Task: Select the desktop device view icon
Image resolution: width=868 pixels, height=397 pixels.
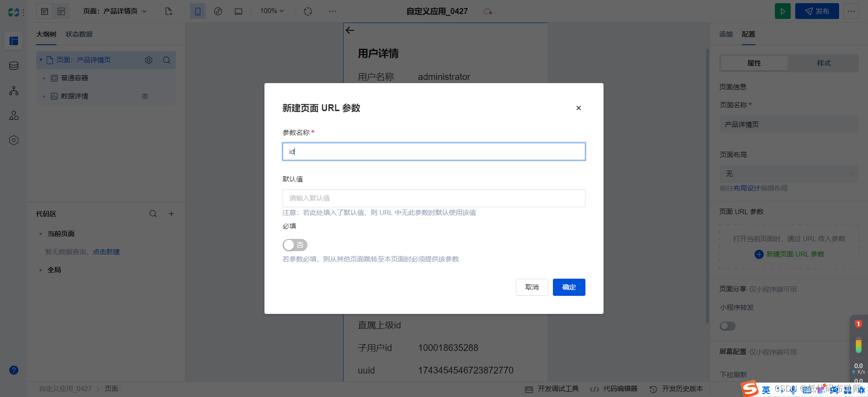Action: [238, 11]
